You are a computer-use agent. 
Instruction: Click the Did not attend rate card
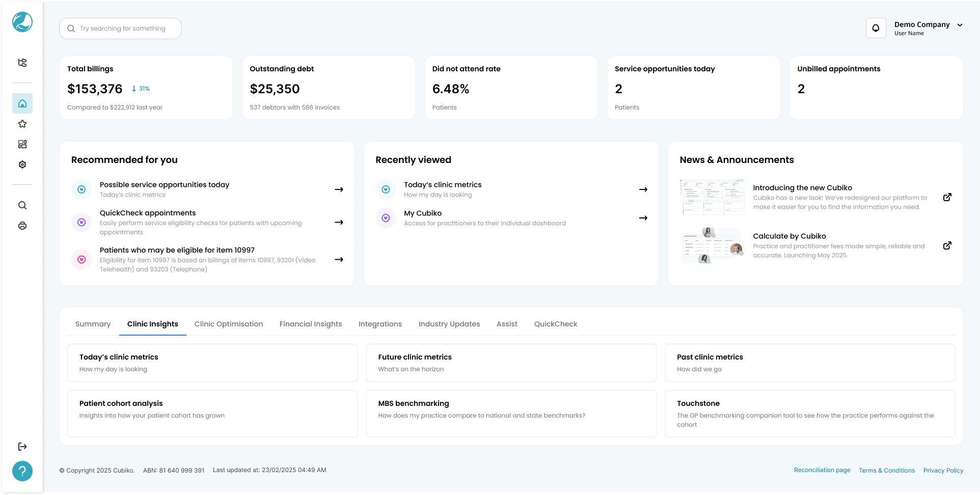[511, 88]
